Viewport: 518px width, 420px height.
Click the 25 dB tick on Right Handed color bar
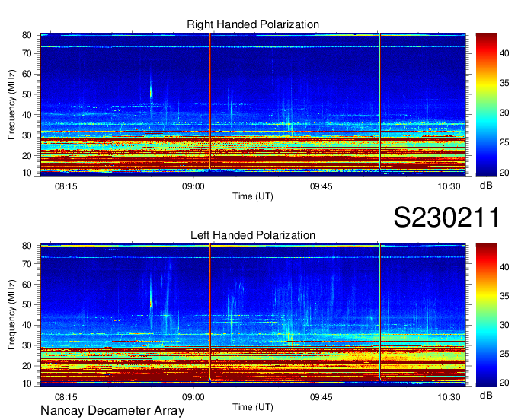pos(504,142)
